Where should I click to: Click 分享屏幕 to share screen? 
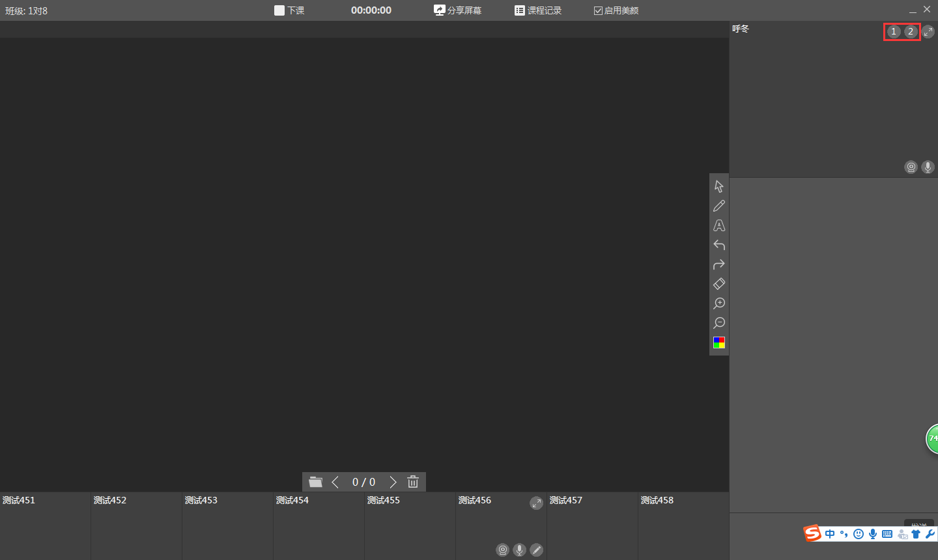pos(458,10)
